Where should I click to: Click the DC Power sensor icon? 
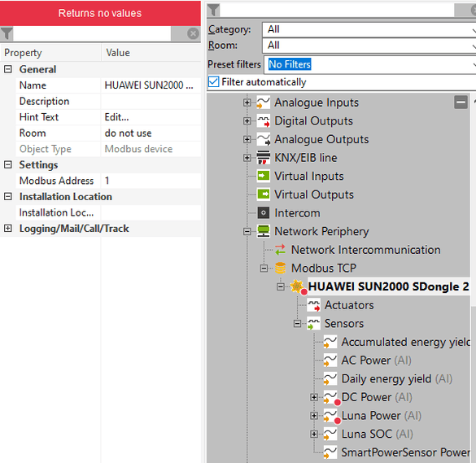point(330,397)
